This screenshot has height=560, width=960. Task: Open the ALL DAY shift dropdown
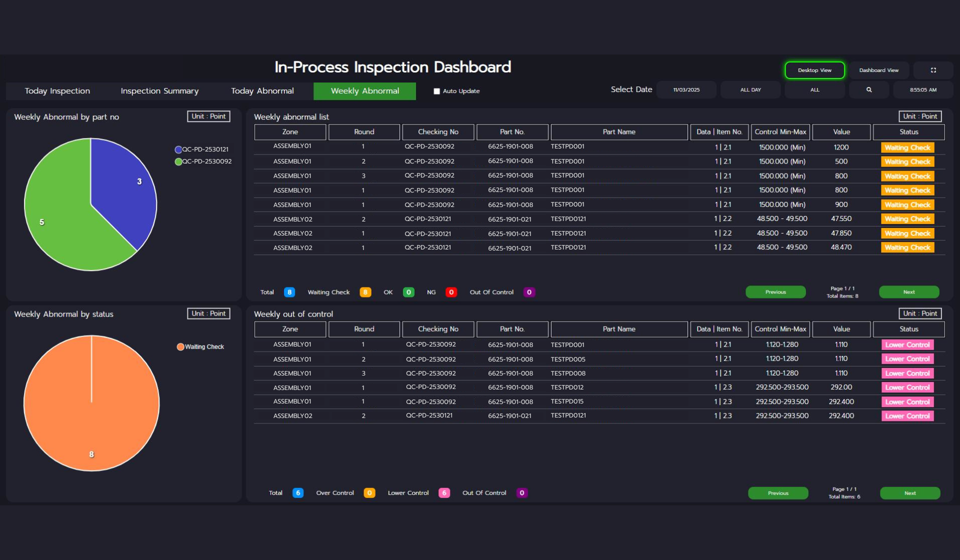click(750, 90)
